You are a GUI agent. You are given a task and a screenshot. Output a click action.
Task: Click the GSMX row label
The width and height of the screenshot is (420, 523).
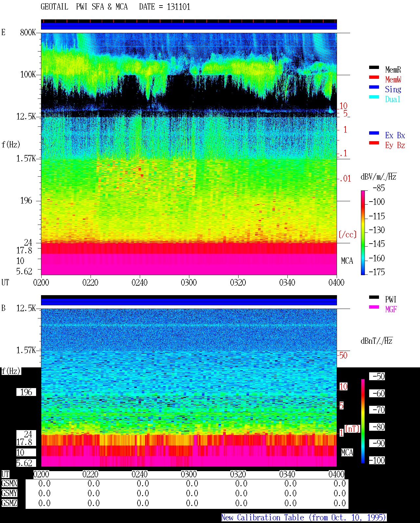pos(9,484)
